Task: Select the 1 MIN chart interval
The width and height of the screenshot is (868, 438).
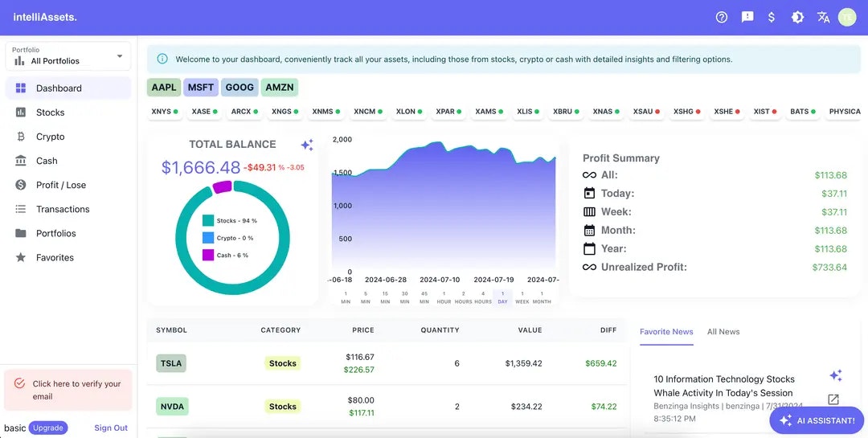Action: [x=346, y=297]
